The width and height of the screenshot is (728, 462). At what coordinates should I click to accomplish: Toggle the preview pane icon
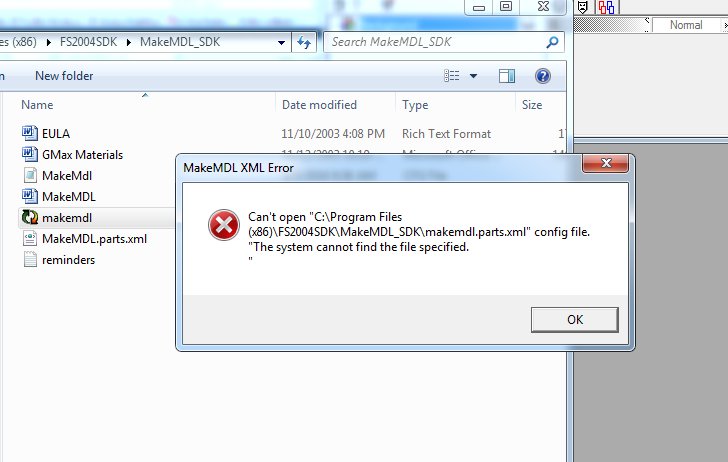[507, 76]
